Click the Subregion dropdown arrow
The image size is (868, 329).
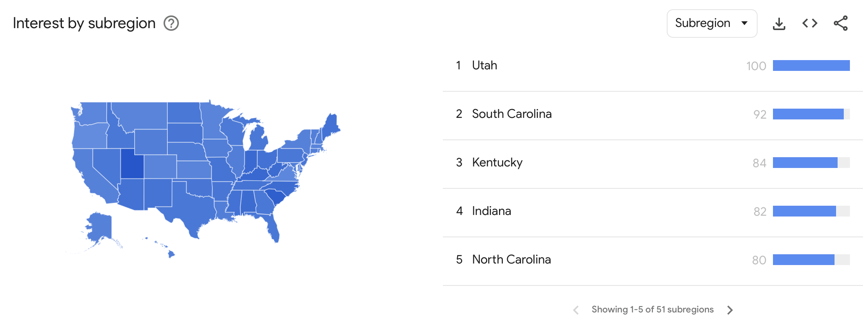tap(744, 23)
